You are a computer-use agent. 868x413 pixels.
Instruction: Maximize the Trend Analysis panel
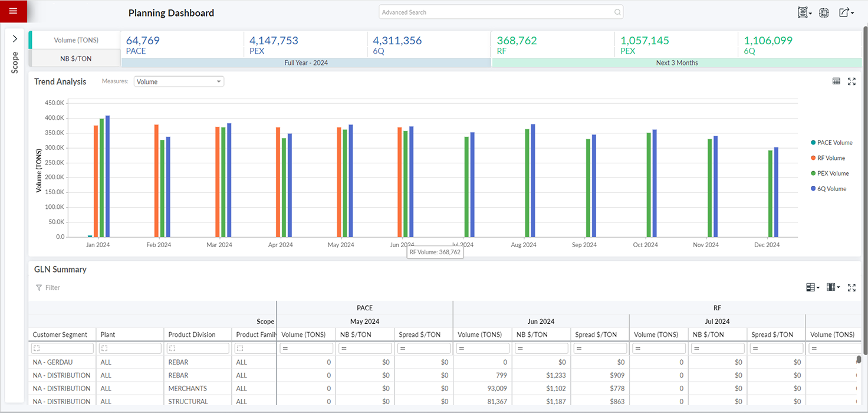click(851, 81)
